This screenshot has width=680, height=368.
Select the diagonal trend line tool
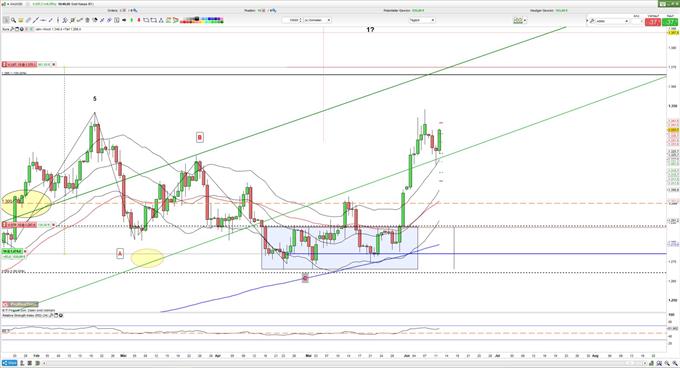[35, 20]
